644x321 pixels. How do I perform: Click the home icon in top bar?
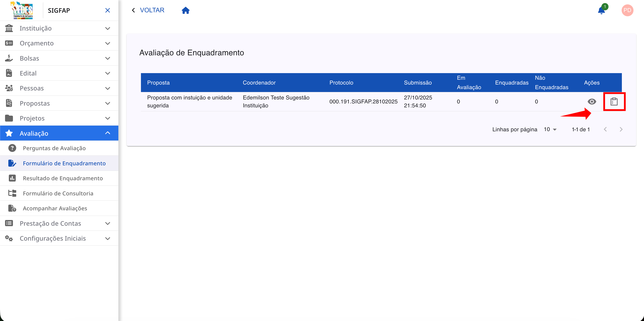coord(185,10)
